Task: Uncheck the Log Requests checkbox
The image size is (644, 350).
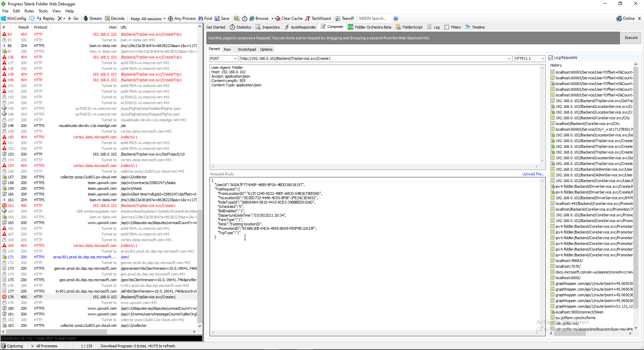Action: pos(551,57)
